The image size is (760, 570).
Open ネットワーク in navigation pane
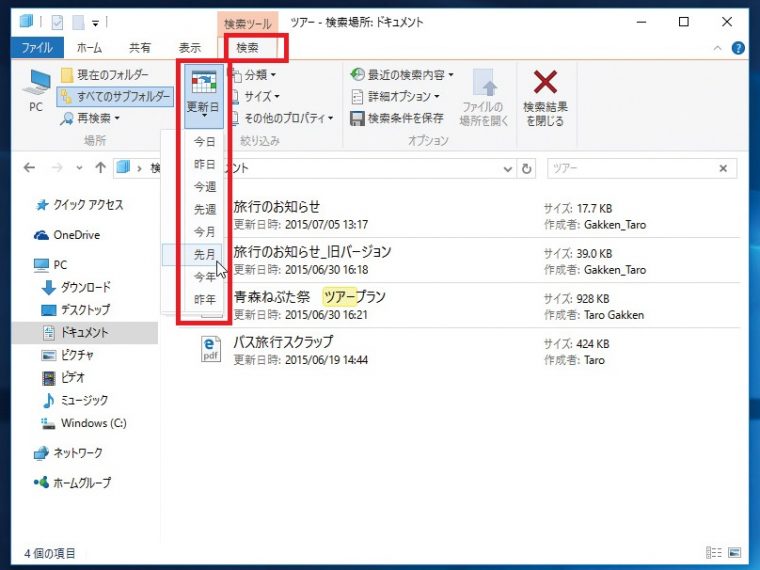coord(68,453)
